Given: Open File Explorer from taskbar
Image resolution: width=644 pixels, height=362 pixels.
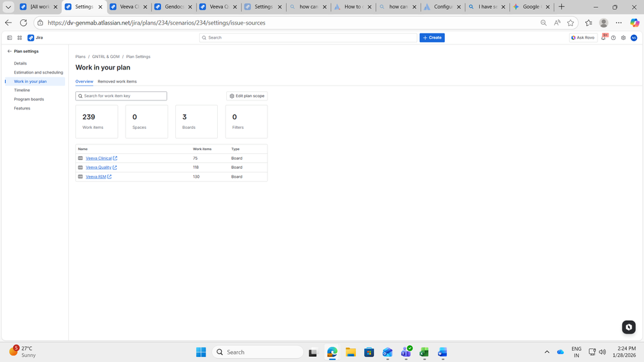Looking at the screenshot, I should coord(350,352).
